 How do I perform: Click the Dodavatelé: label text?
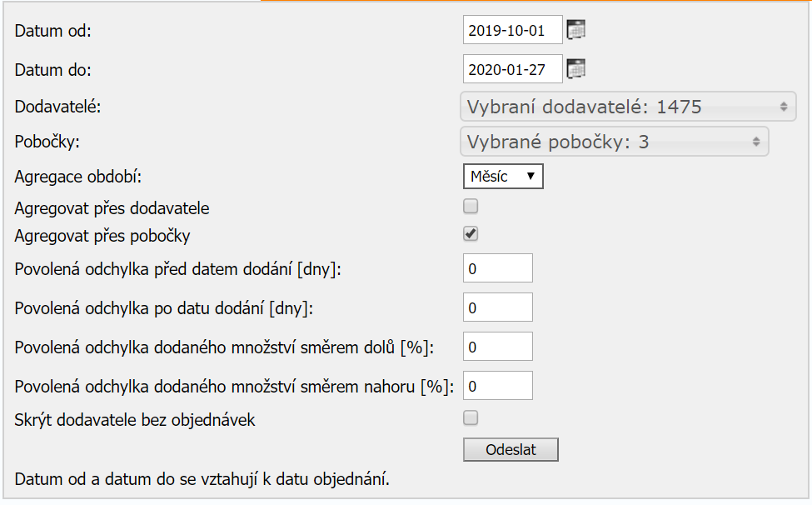point(58,107)
